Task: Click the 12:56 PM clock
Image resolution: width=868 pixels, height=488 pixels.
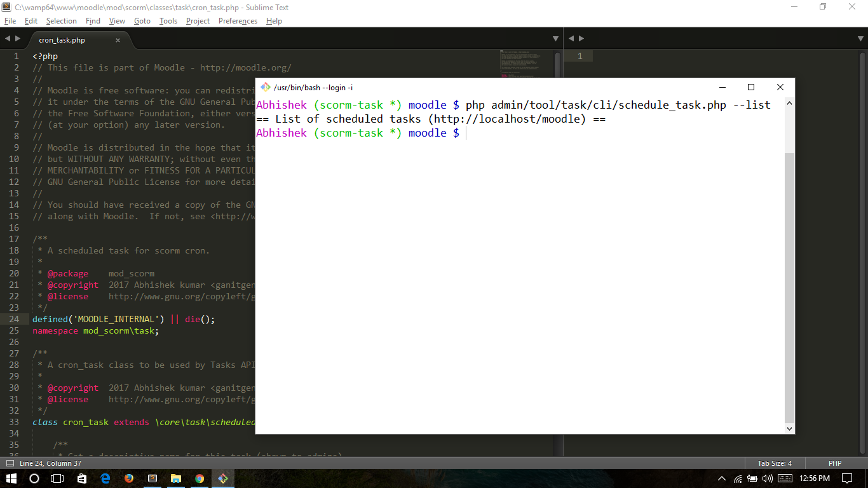Action: coord(815,478)
